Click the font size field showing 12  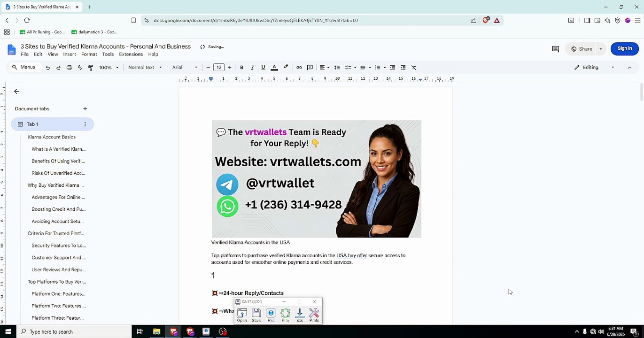click(219, 68)
